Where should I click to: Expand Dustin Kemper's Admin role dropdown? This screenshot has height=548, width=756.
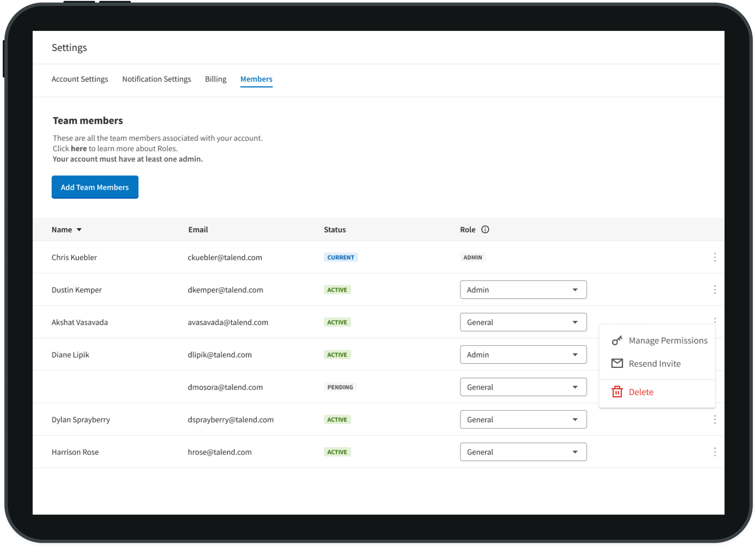click(523, 290)
